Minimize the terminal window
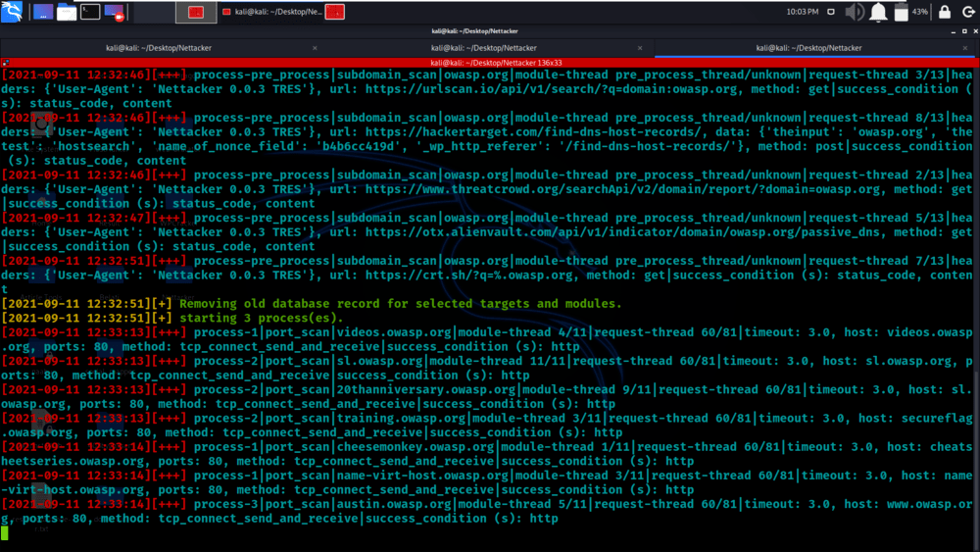Viewport: 980px width, 552px height. coord(954,30)
